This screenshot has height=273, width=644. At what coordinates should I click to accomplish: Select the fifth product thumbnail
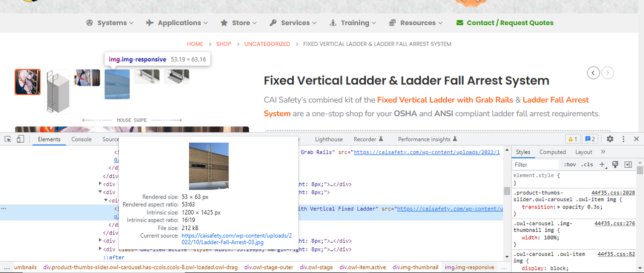click(x=147, y=77)
